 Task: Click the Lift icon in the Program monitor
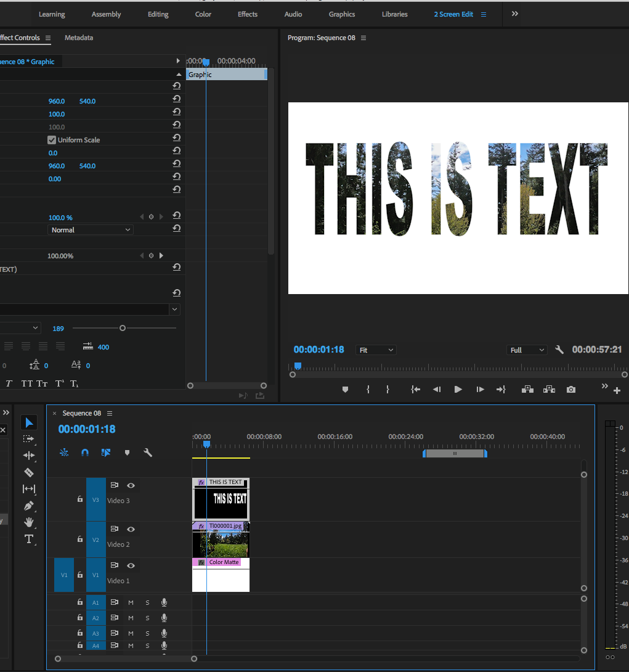(x=527, y=389)
